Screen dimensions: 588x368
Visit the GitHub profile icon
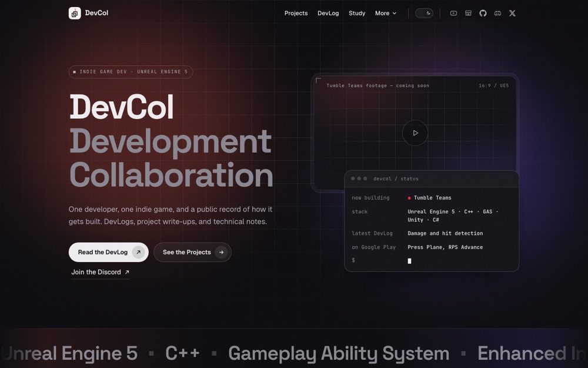pos(483,13)
